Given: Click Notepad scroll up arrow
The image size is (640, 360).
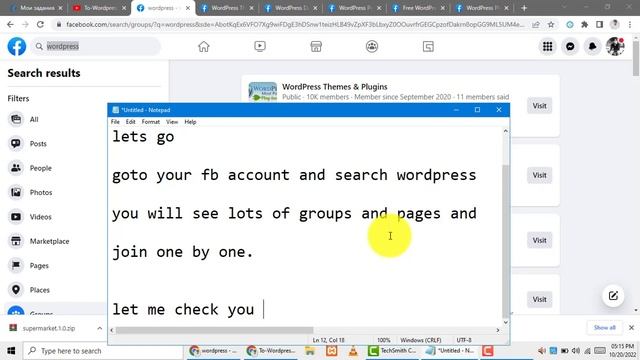Looking at the screenshot, I should tap(506, 131).
